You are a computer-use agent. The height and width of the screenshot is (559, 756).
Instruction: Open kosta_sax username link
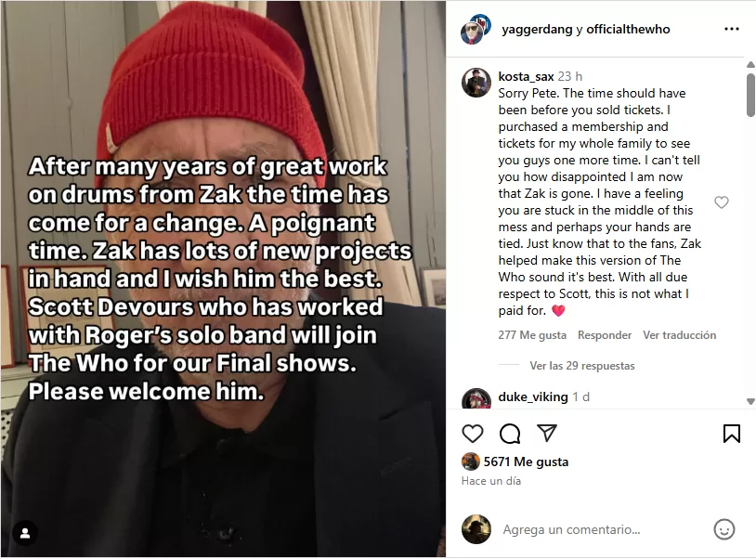526,76
